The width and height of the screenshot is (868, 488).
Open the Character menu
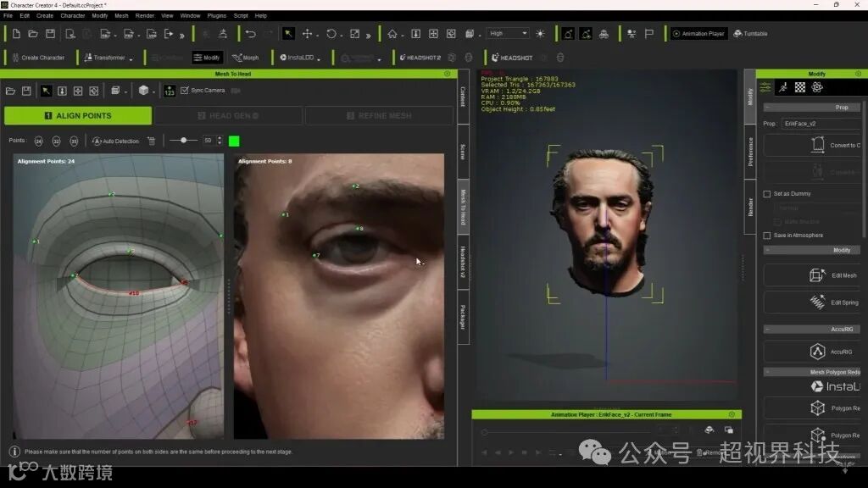coord(73,15)
